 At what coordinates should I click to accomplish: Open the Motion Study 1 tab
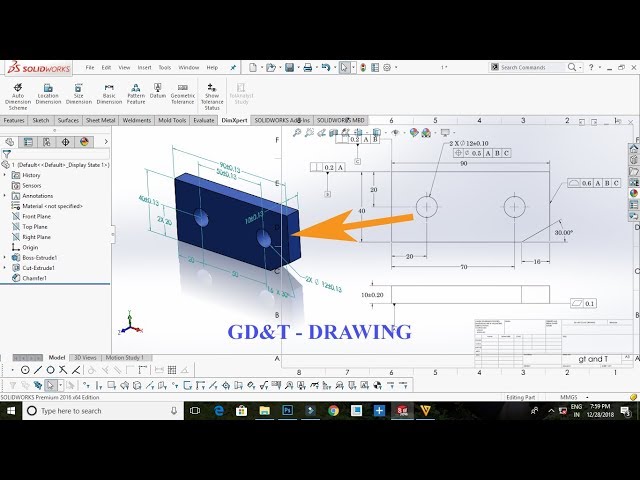click(x=124, y=358)
